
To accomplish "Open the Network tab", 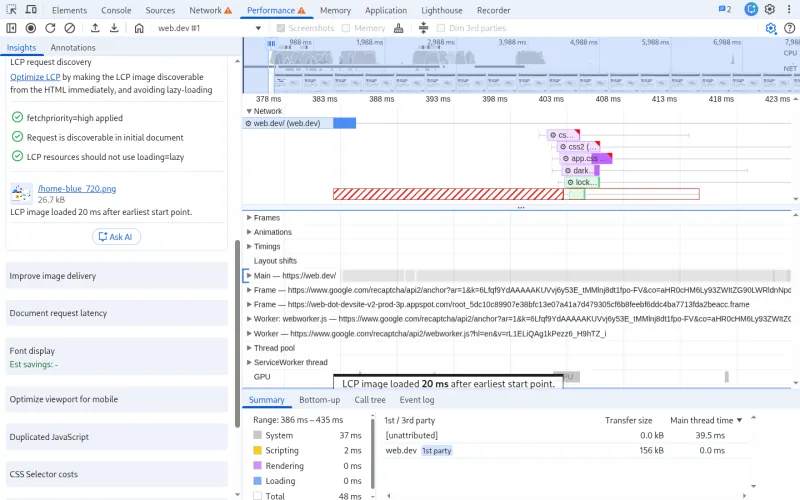I will click(210, 10).
